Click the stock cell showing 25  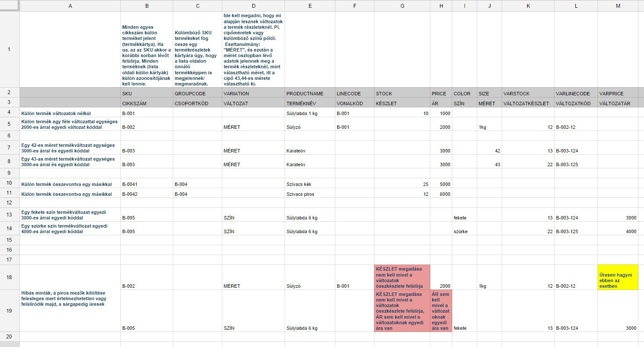(402, 184)
